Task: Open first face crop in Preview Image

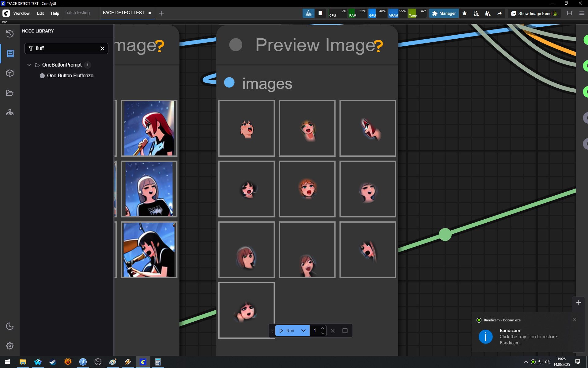Action: pos(247,128)
